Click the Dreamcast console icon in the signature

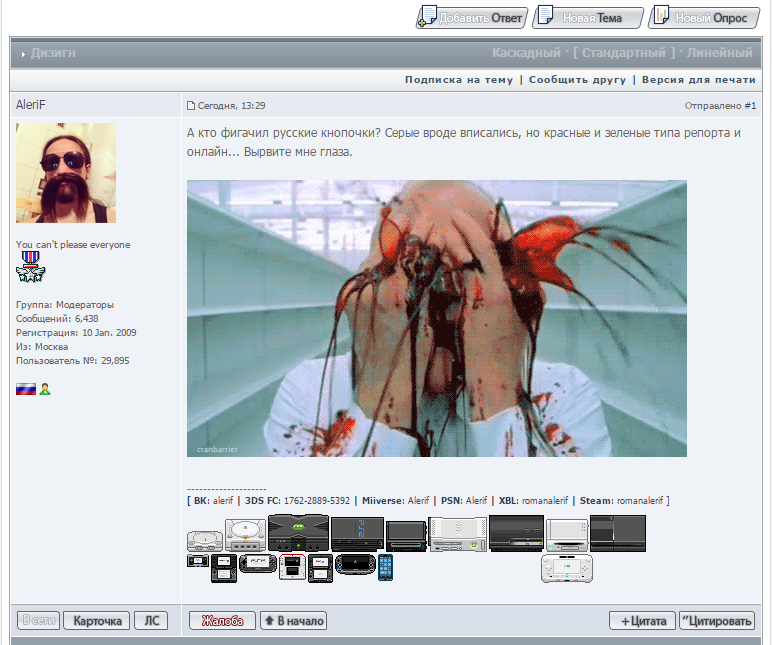(245, 535)
